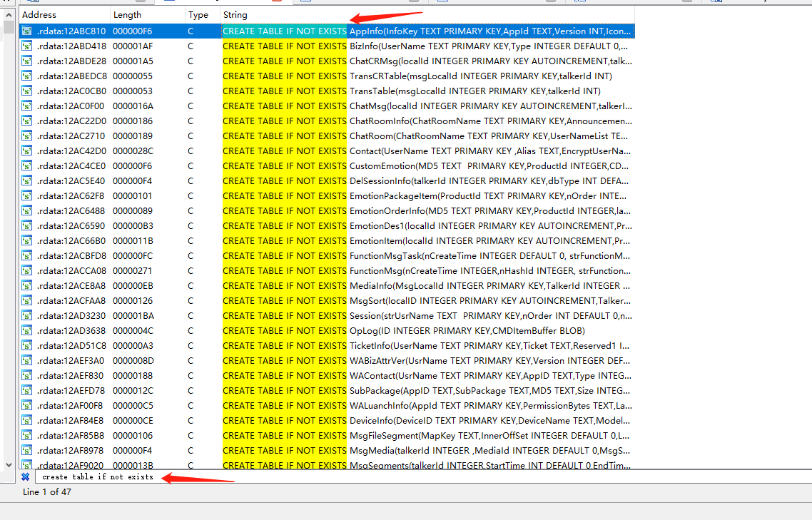Click the string icon next to the SubPackage row
812x520 pixels.
(25, 390)
